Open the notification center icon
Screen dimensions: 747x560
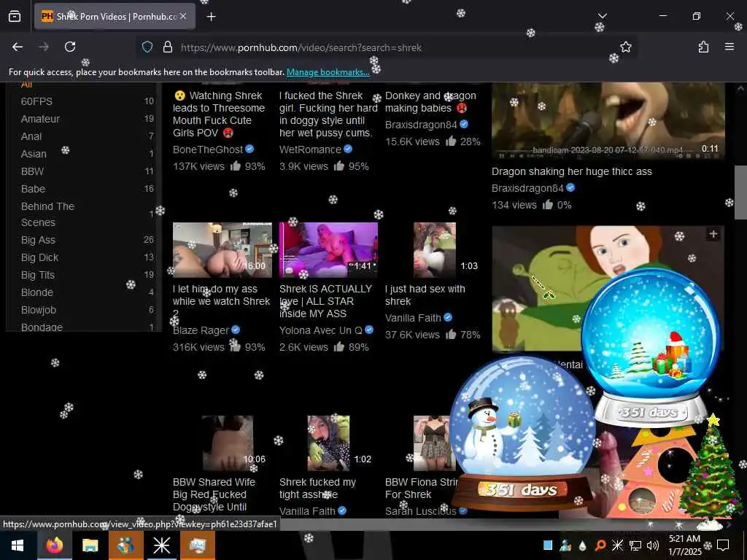coord(723,545)
